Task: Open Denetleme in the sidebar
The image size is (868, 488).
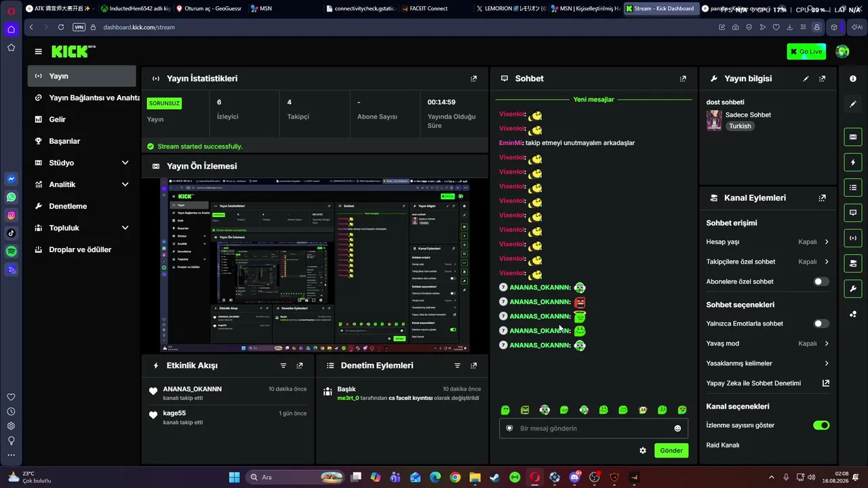Action: [82, 206]
